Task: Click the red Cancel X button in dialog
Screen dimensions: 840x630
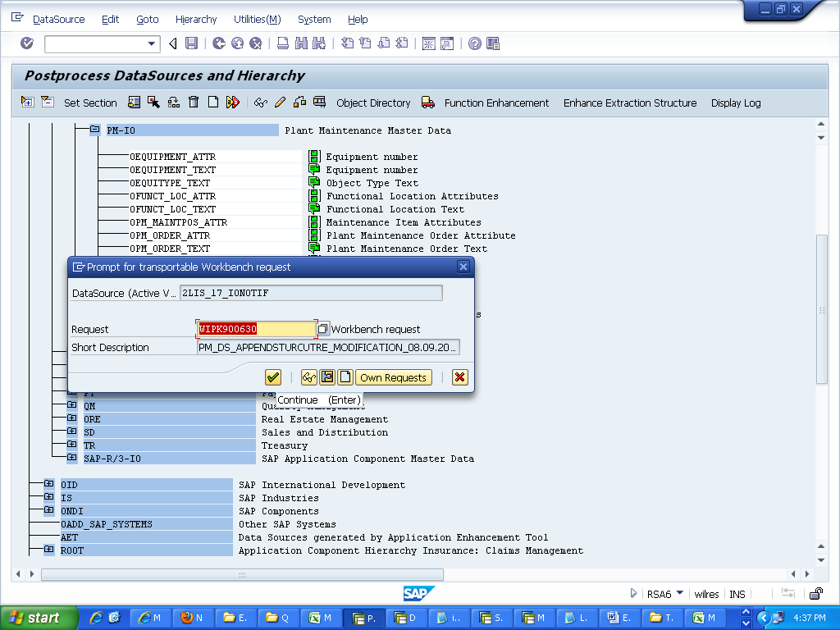Action: [x=459, y=377]
